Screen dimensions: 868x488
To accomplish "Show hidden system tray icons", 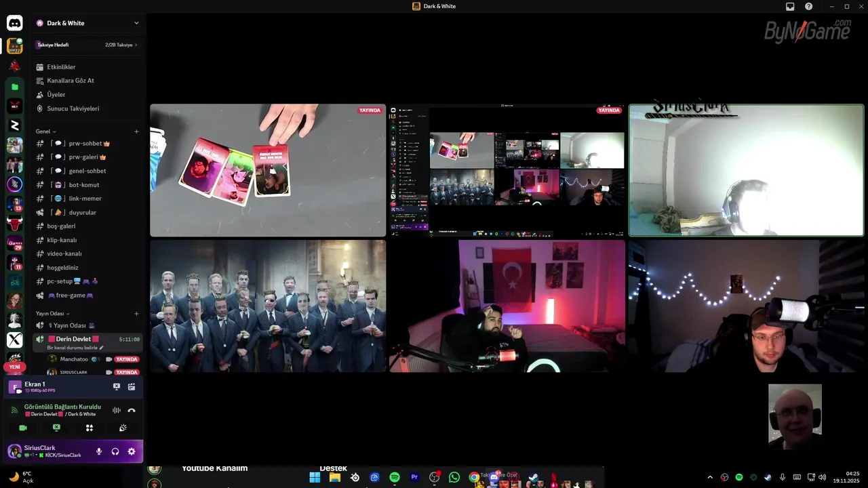I will (x=710, y=477).
